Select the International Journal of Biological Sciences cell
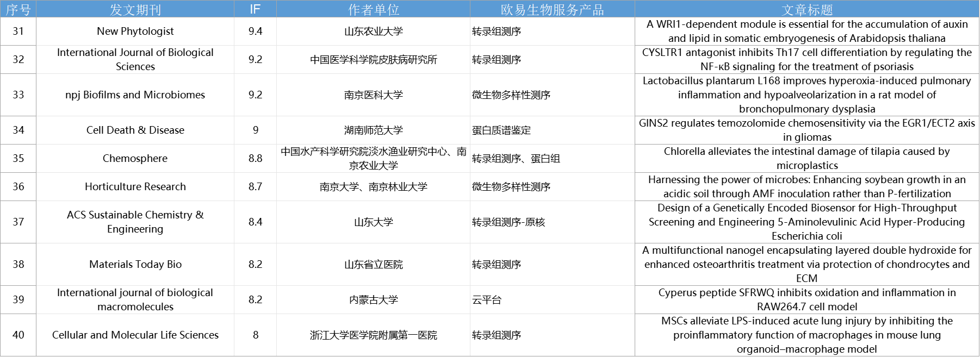 pos(135,60)
